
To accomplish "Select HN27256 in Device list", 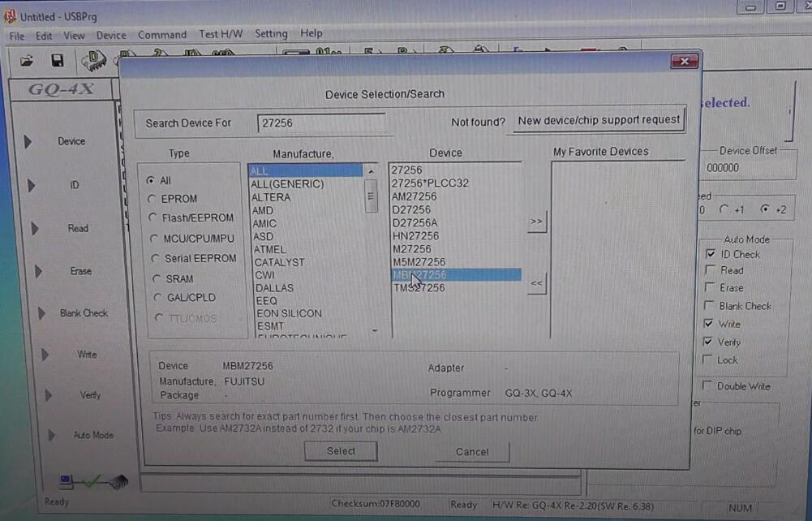I will [415, 236].
